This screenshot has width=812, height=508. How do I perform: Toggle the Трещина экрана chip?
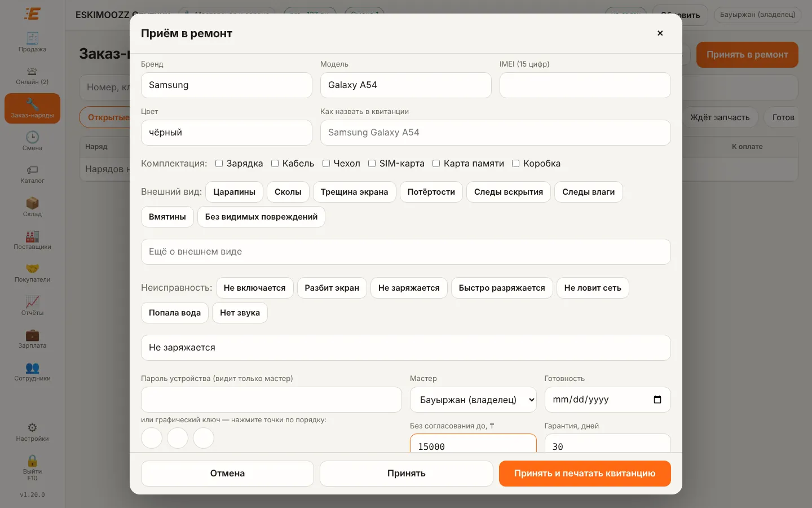point(354,192)
